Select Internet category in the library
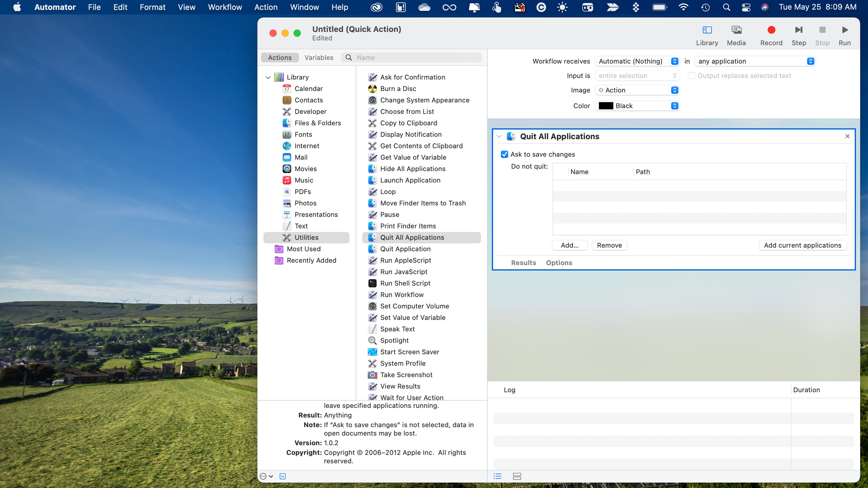The width and height of the screenshot is (868, 488). pyautogui.click(x=307, y=146)
